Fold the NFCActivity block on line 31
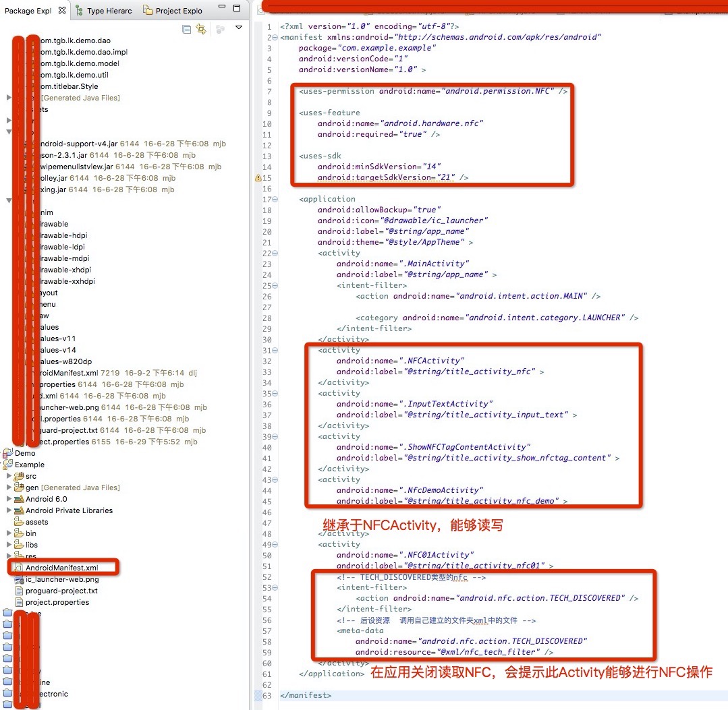Screen dimensions: 728x710 pos(275,351)
